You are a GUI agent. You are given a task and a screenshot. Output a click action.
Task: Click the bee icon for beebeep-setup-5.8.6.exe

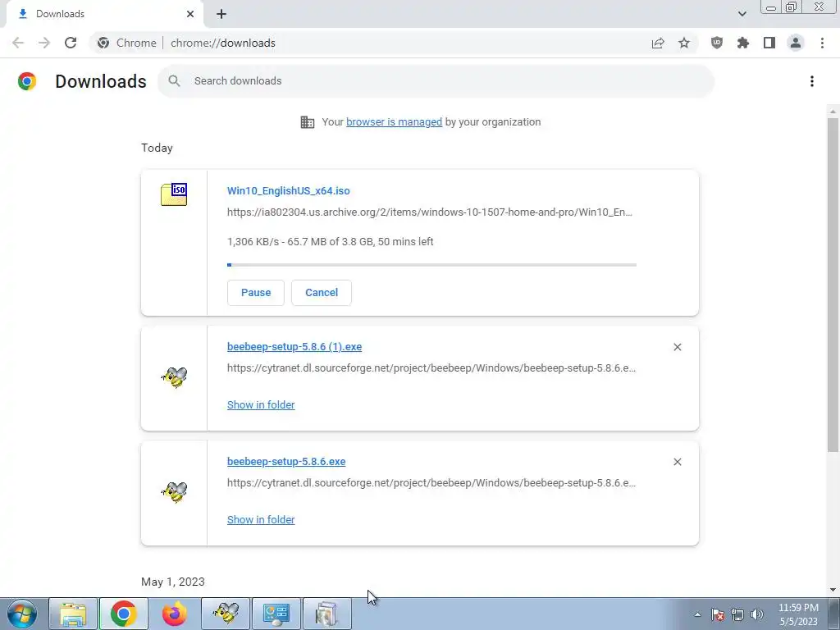pyautogui.click(x=174, y=492)
